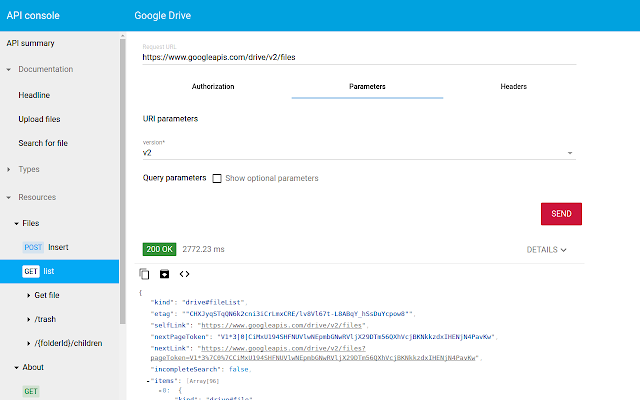Click the 2772.23 ms response time

[x=203, y=249]
